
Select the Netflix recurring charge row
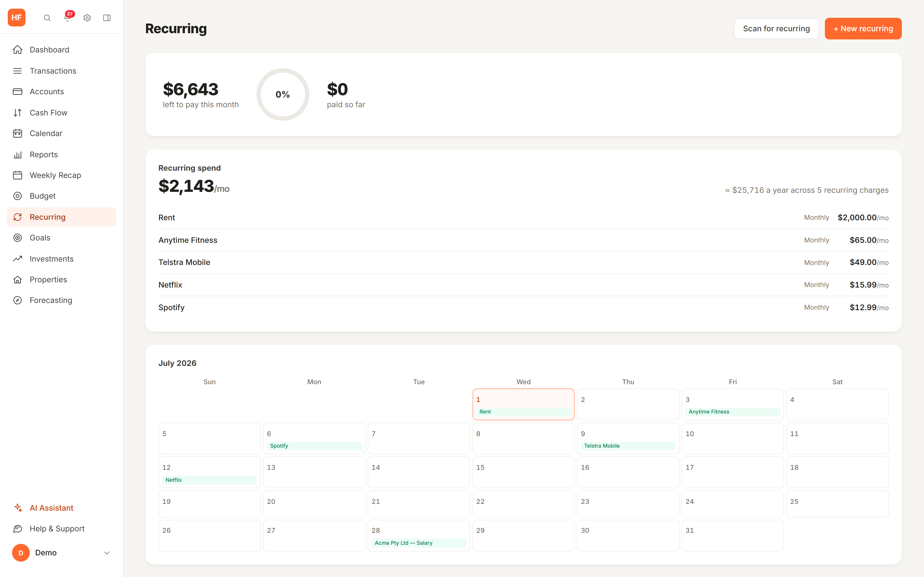pyautogui.click(x=523, y=285)
